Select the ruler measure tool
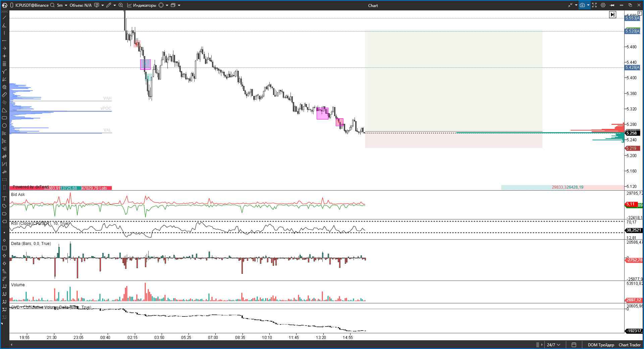This screenshot has height=349, width=644. click(4, 95)
